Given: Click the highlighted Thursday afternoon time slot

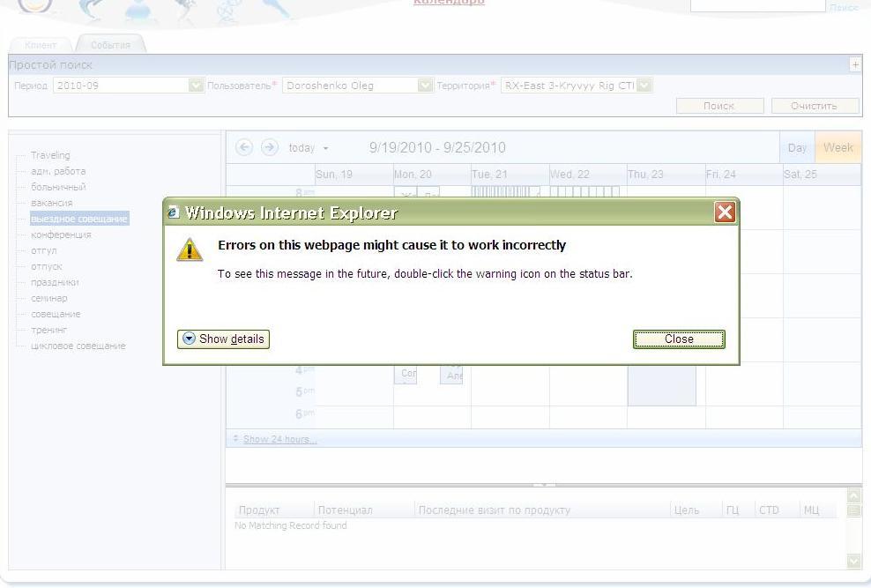Looking at the screenshot, I should coord(661,384).
